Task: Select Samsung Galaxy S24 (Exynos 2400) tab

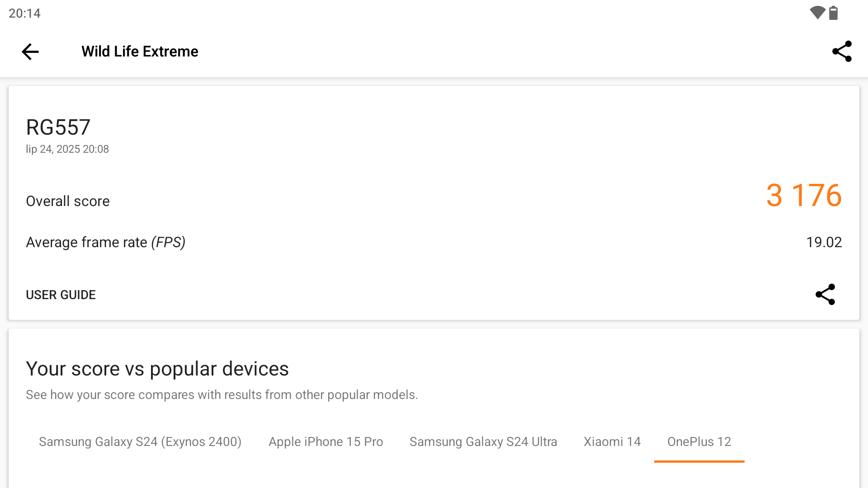Action: pos(140,442)
